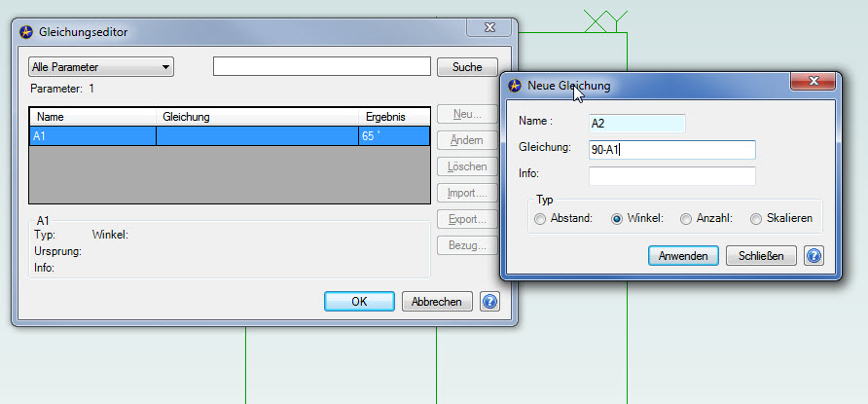Select the Skalieren radio button
Screen dimensions: 868x404
pyautogui.click(x=756, y=219)
